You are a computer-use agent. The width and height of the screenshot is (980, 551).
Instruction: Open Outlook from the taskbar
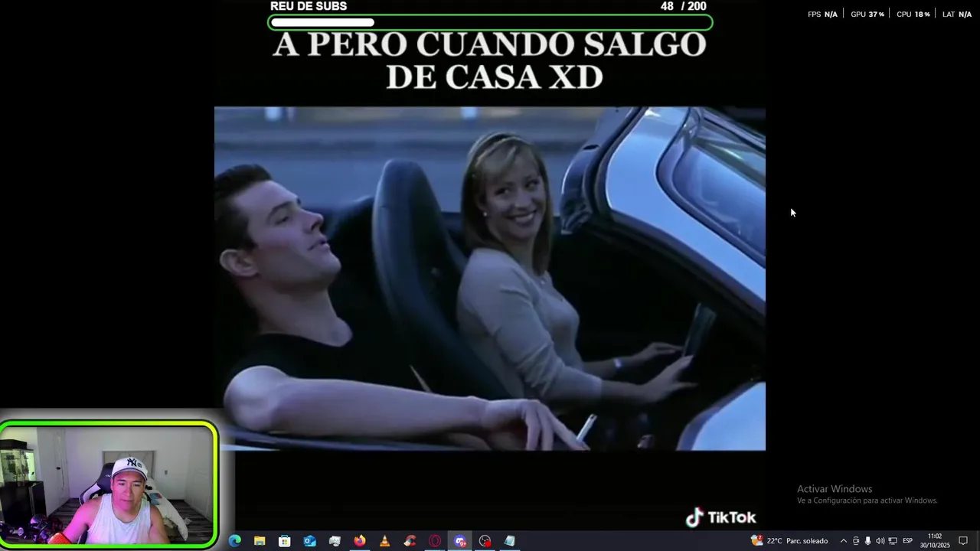[x=310, y=541]
